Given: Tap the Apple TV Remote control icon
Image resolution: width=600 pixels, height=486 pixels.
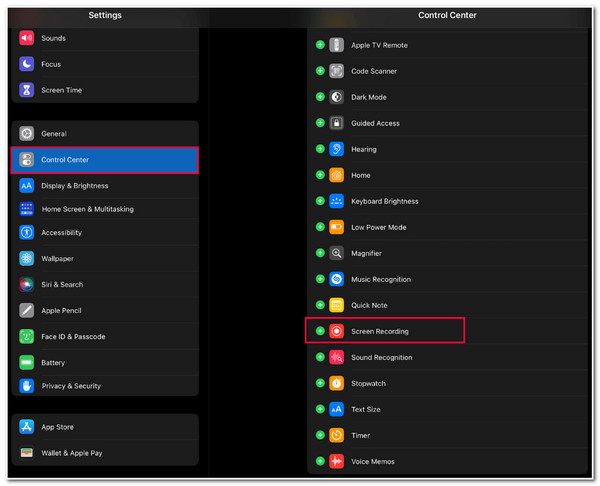Looking at the screenshot, I should pyautogui.click(x=336, y=45).
